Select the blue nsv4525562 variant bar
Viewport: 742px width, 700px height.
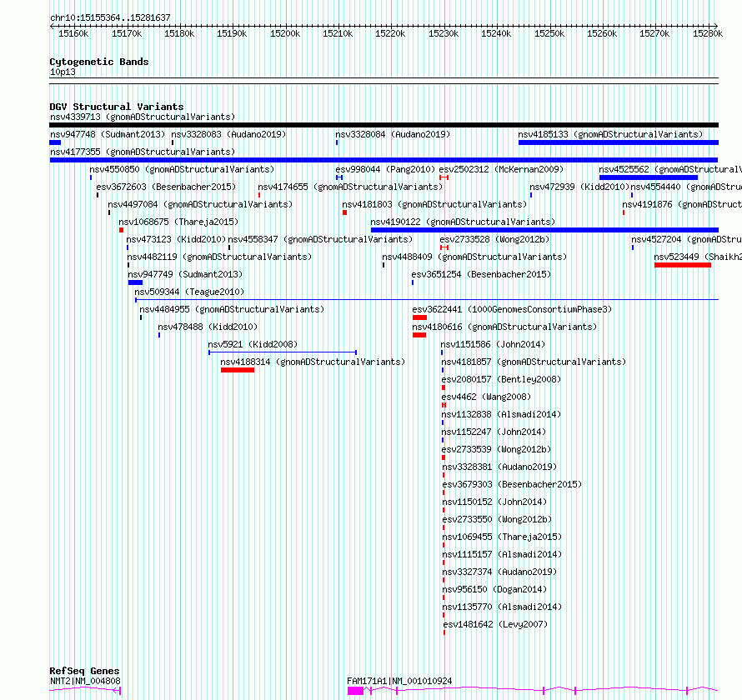(x=649, y=177)
